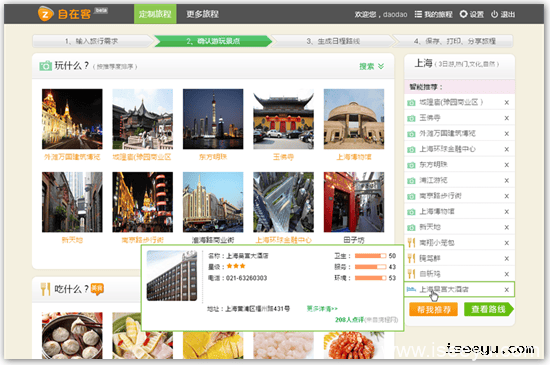Open hotel building photo in popup
This screenshot has width=550, height=365.
(172, 276)
